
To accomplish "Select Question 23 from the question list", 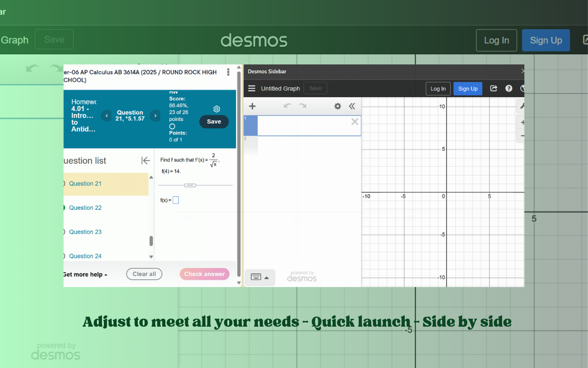I will click(85, 232).
